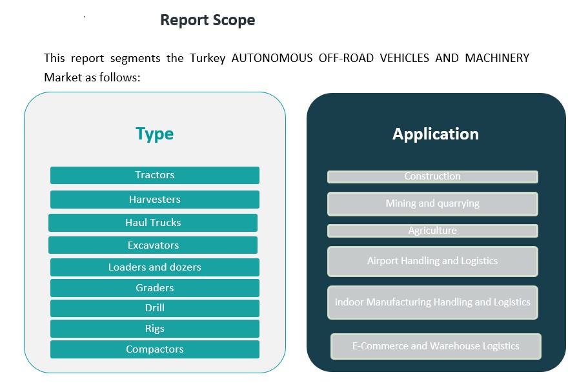Image resolution: width=588 pixels, height=392 pixels.
Task: Select the Graders bar
Action: [155, 287]
